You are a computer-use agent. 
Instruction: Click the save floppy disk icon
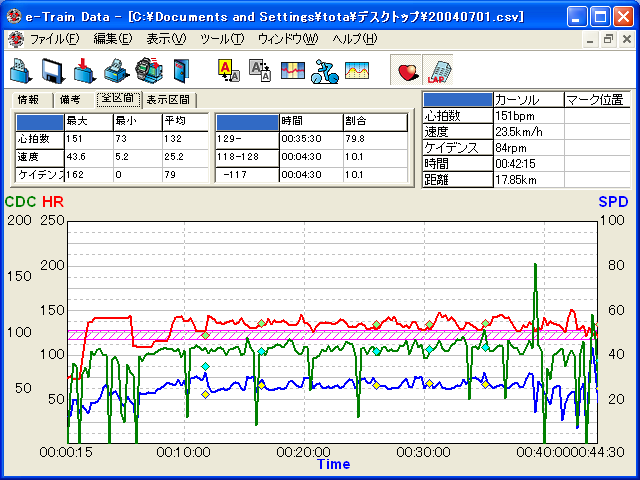pyautogui.click(x=52, y=71)
